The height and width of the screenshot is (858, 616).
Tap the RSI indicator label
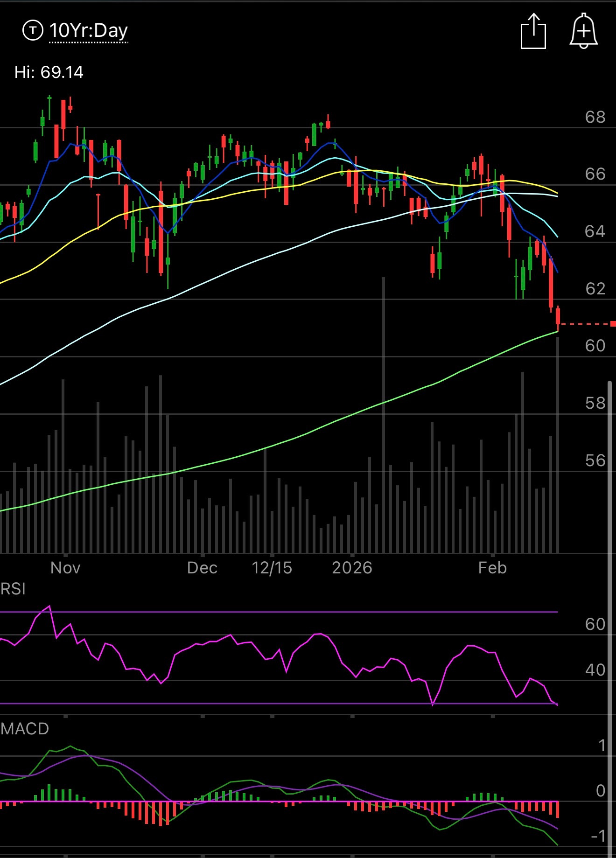[x=13, y=589]
